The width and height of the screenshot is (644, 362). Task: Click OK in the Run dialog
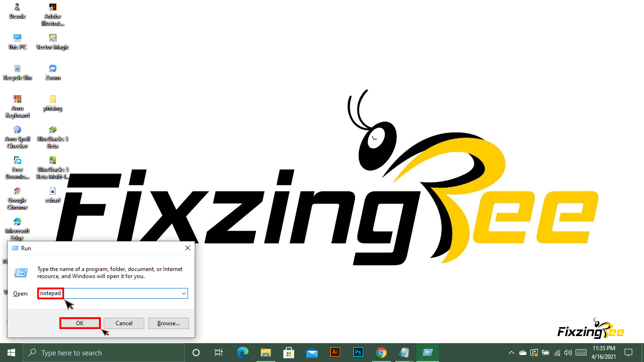pyautogui.click(x=80, y=323)
